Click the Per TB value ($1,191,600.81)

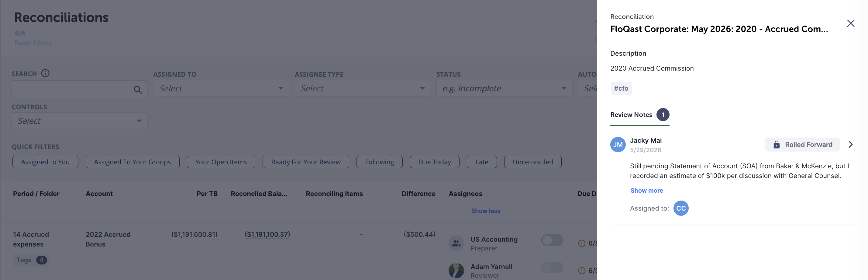pyautogui.click(x=195, y=234)
